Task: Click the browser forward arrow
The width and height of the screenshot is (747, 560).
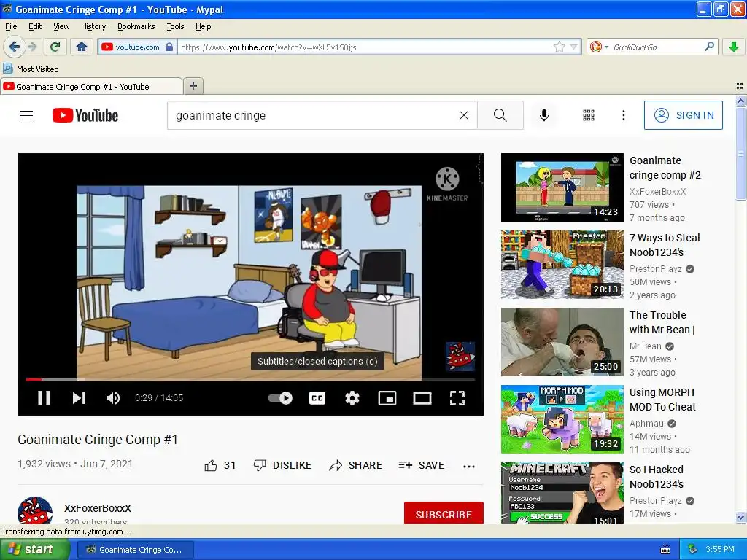Action: (x=32, y=47)
